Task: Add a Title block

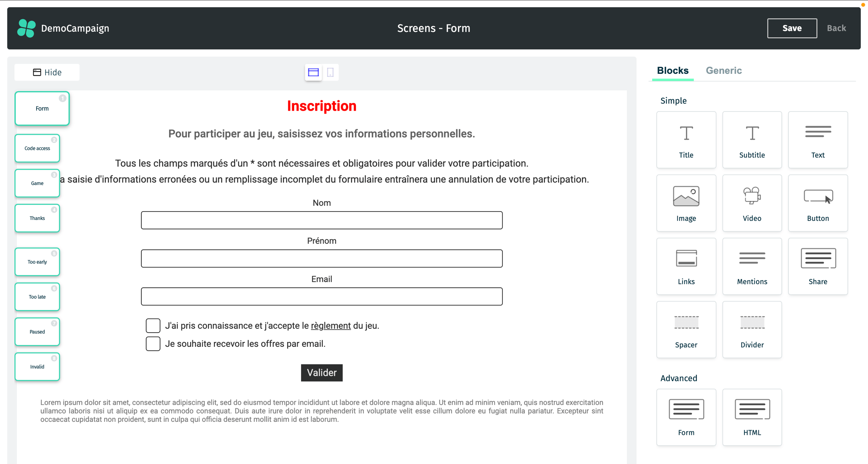Action: point(686,140)
